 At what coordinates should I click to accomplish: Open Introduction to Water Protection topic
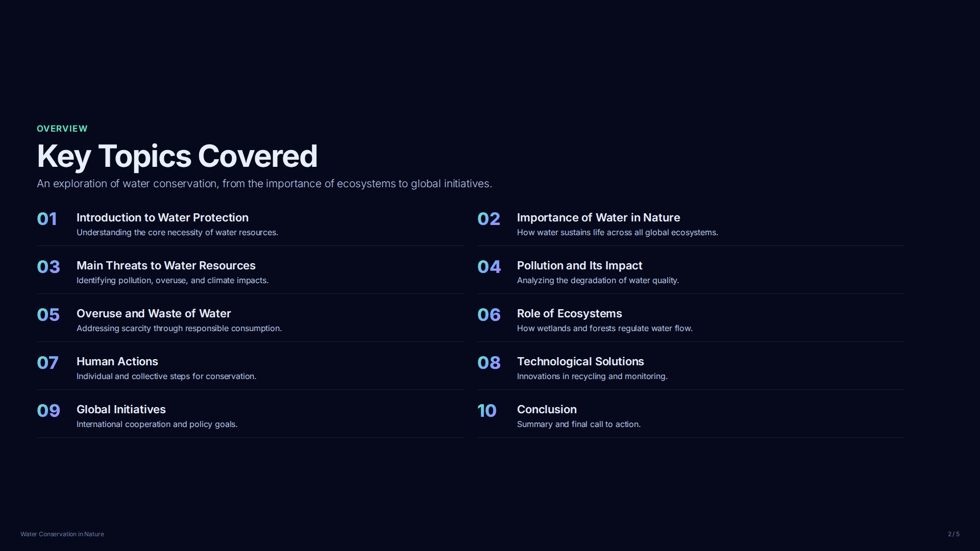162,218
